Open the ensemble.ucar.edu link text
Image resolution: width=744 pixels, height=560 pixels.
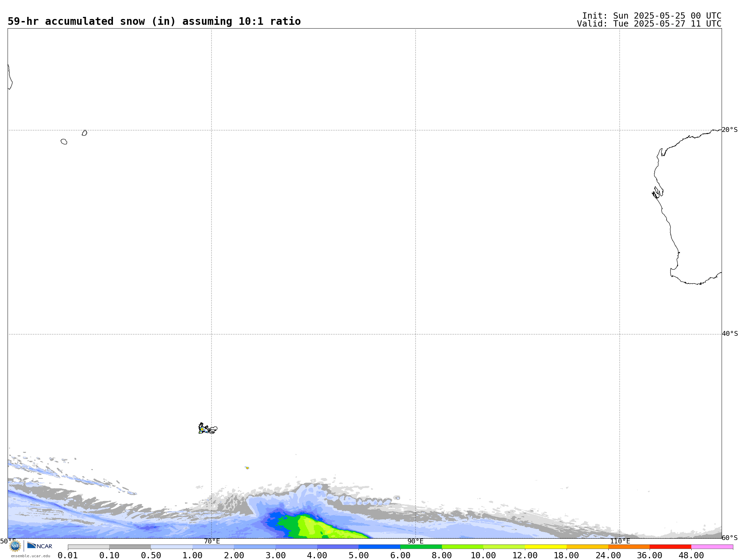[31, 556]
